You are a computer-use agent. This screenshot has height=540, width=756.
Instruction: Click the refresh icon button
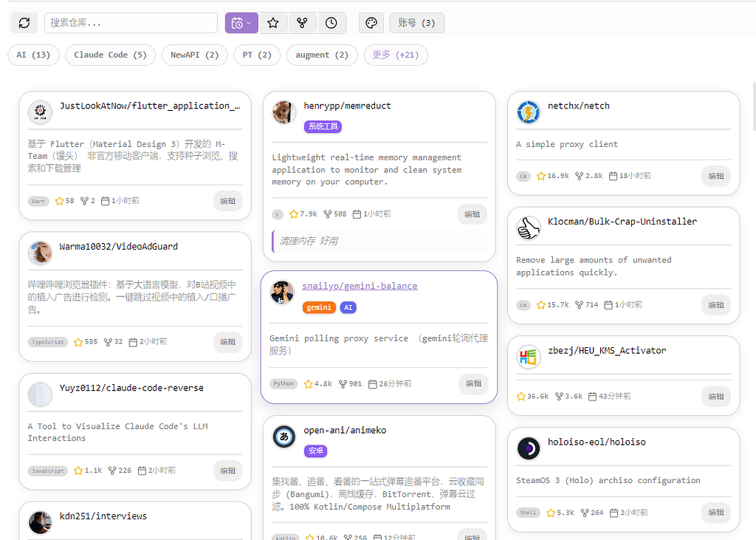24,23
